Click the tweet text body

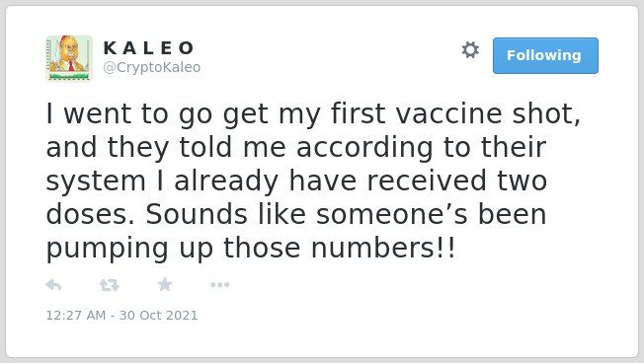(313, 181)
